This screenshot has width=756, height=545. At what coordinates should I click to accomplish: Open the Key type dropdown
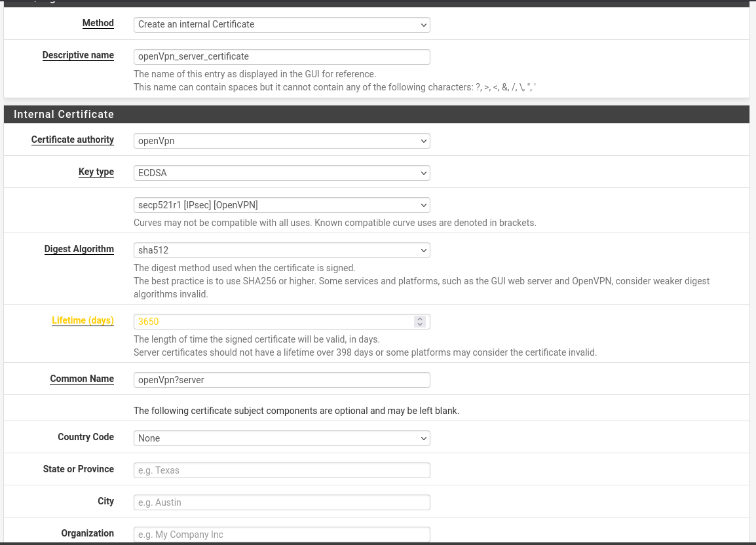[x=282, y=173]
